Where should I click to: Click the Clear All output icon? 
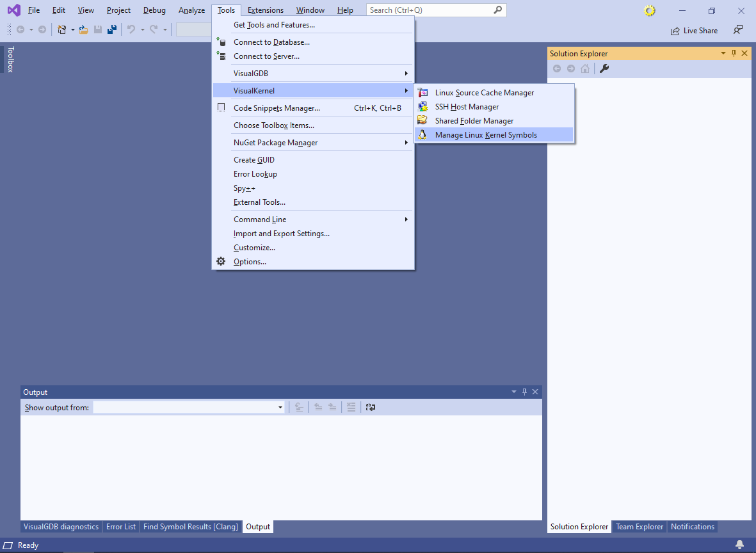click(351, 408)
